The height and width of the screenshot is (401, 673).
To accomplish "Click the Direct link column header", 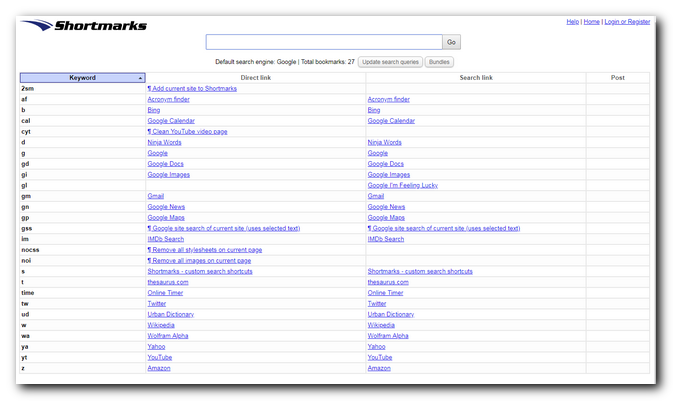I will (256, 78).
